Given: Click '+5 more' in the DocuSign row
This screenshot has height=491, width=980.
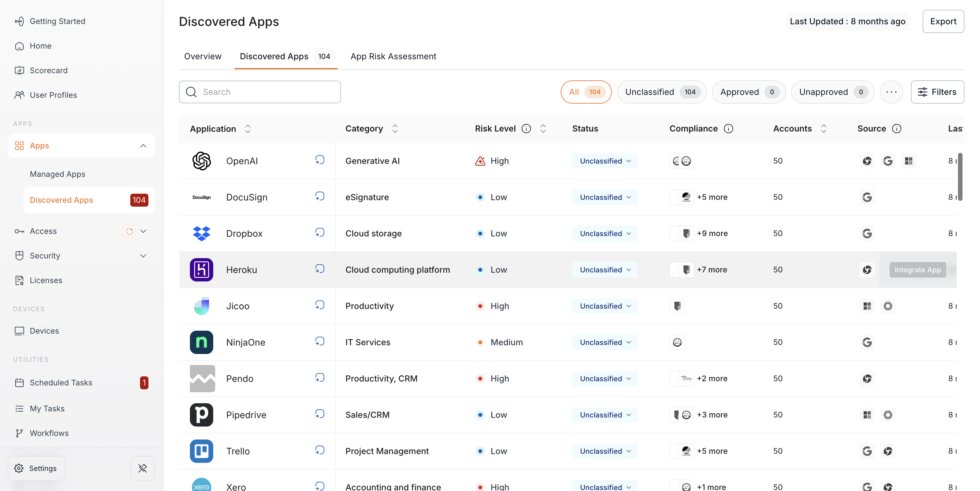Looking at the screenshot, I should 712,197.
